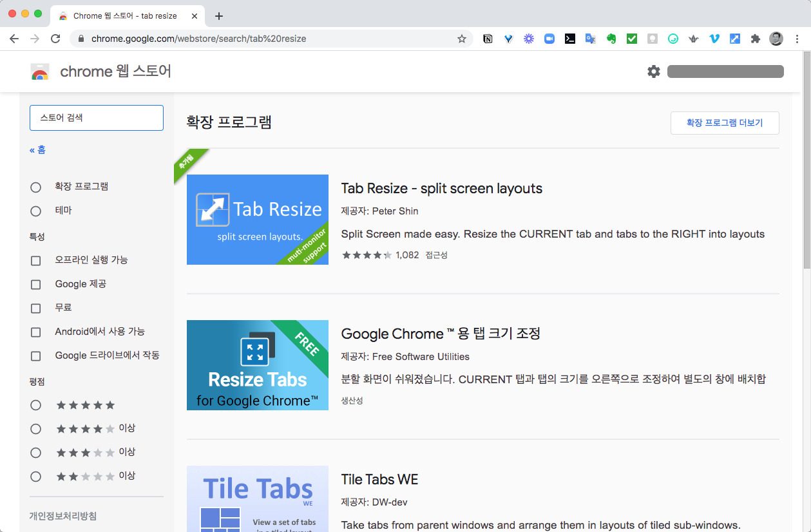
Task: Select three stars 이상 rating filter
Action: pos(35,453)
